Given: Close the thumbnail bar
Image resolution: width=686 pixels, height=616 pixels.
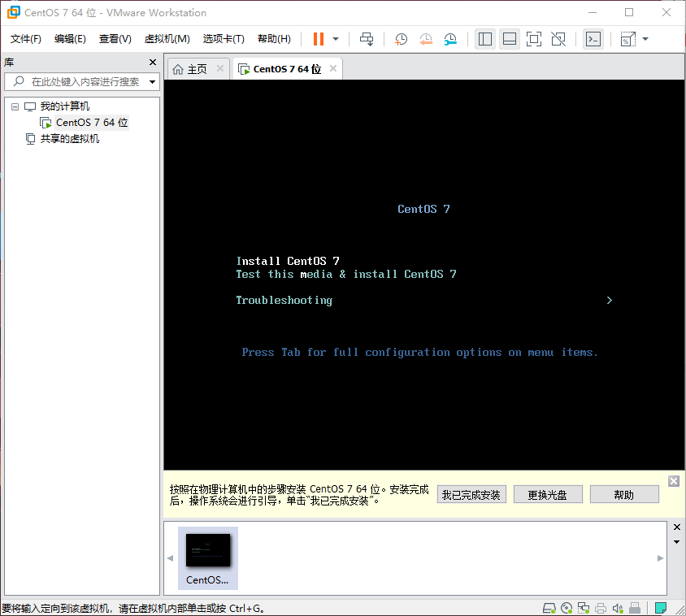Looking at the screenshot, I should coord(677,527).
